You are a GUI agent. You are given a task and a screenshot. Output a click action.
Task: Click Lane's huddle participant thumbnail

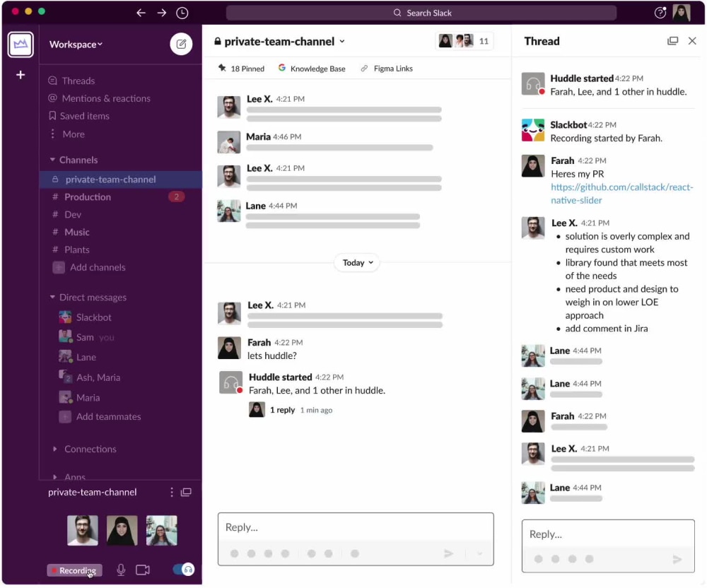coord(161,530)
